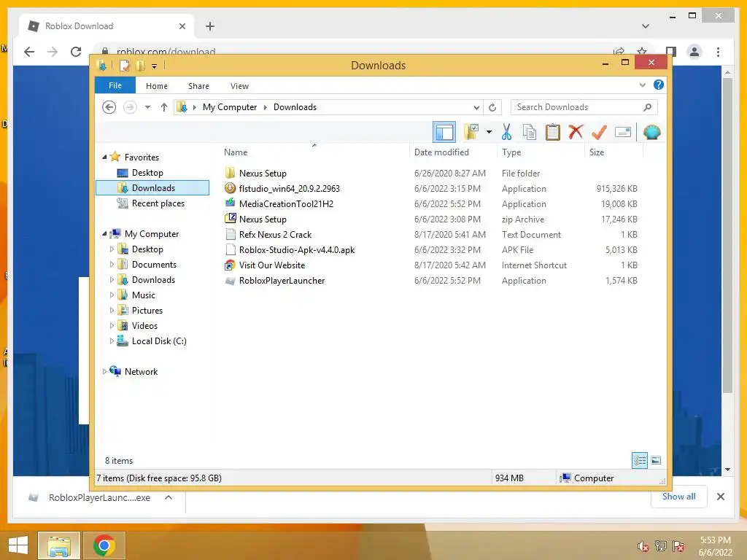The width and height of the screenshot is (747, 560).
Task: Open the Windows Start button
Action: coord(18,545)
